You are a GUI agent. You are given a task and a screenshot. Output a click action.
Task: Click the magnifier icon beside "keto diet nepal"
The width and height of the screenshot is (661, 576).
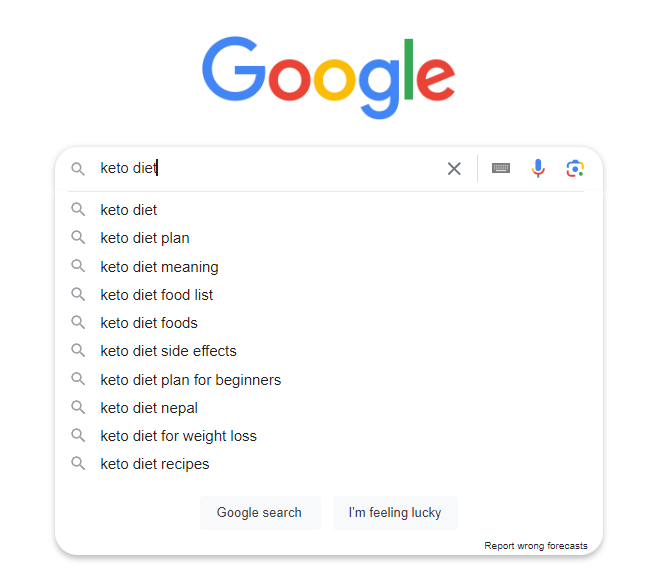[x=78, y=407]
